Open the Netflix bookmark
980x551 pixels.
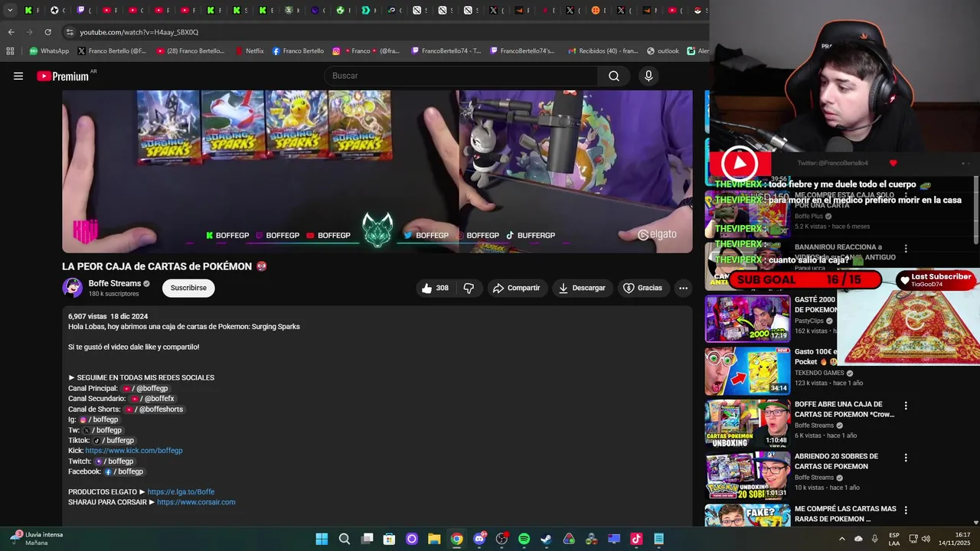tap(249, 51)
